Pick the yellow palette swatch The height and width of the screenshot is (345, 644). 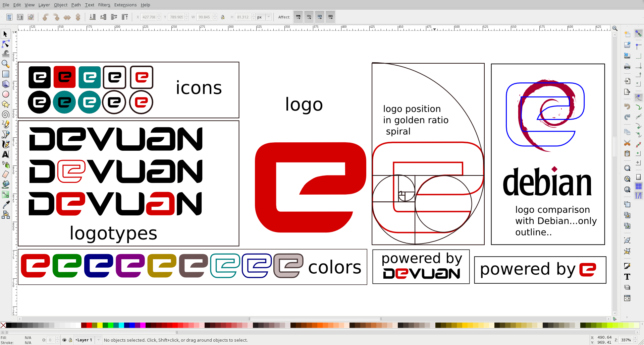click(x=100, y=325)
